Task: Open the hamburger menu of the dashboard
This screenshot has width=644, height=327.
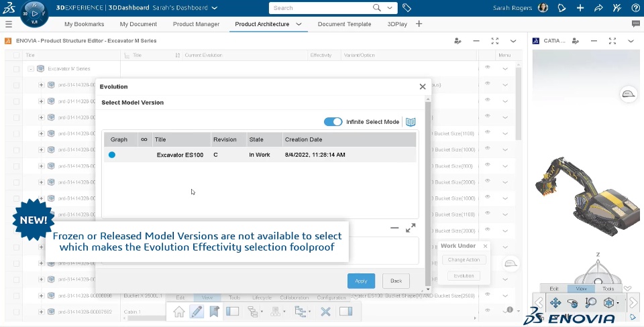Action: click(x=9, y=24)
